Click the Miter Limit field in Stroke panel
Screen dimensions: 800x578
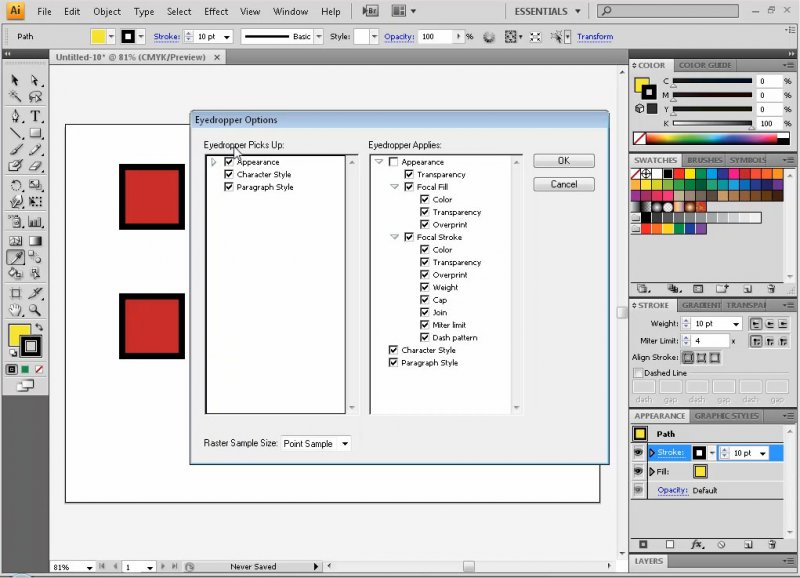click(711, 341)
